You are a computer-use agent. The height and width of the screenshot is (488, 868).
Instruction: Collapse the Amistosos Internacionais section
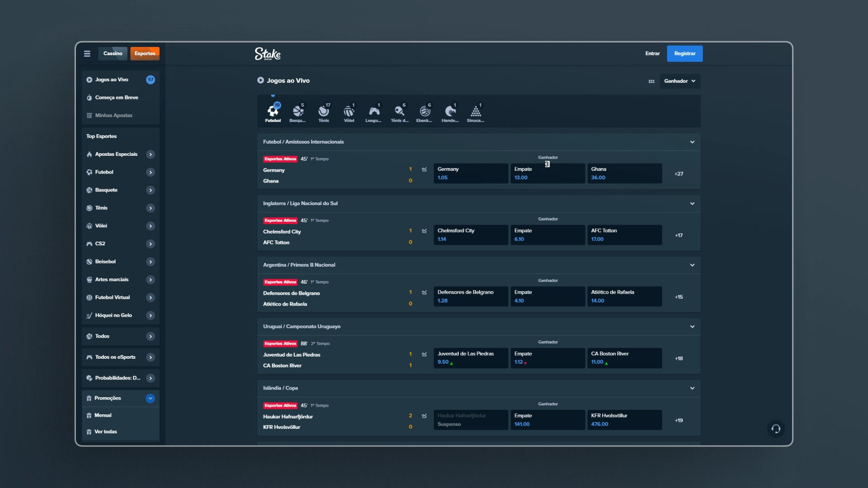[x=692, y=142]
